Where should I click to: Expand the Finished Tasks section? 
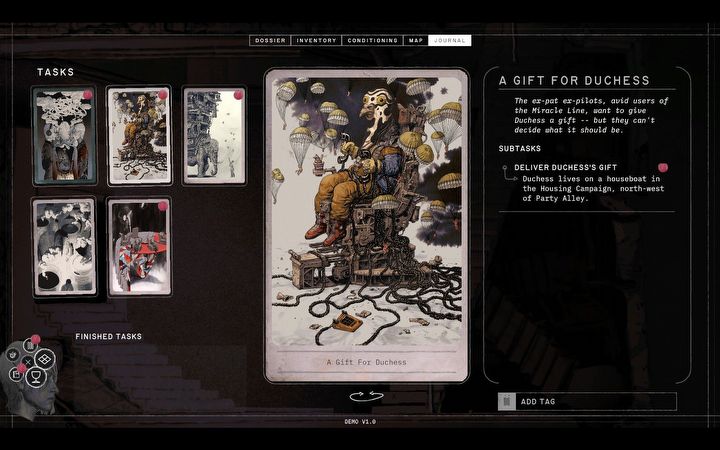[x=108, y=337]
